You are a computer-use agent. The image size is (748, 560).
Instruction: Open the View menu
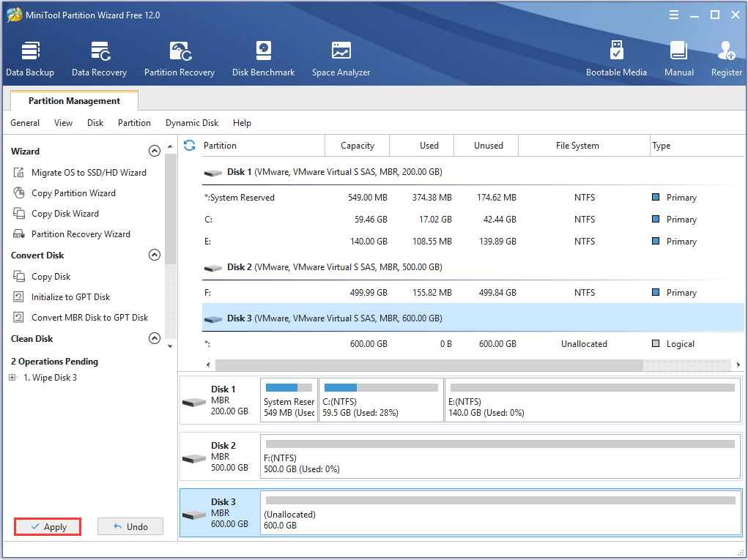click(x=63, y=123)
